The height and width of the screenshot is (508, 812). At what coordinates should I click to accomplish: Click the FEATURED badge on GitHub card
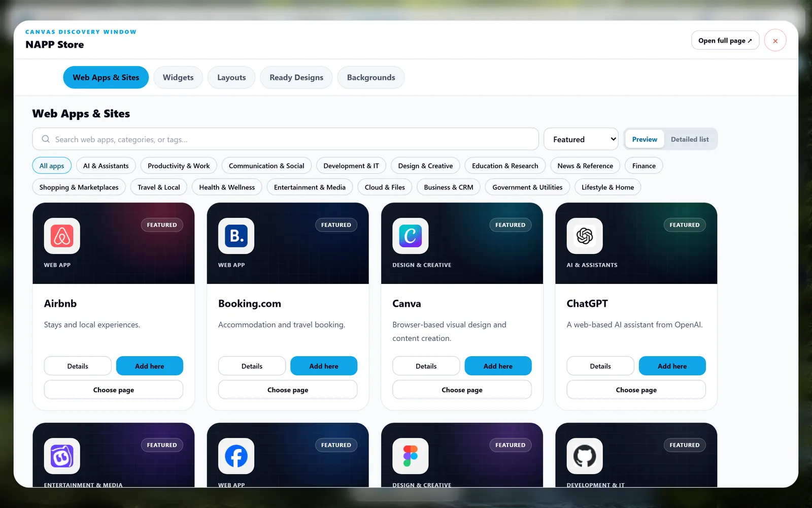coord(684,444)
